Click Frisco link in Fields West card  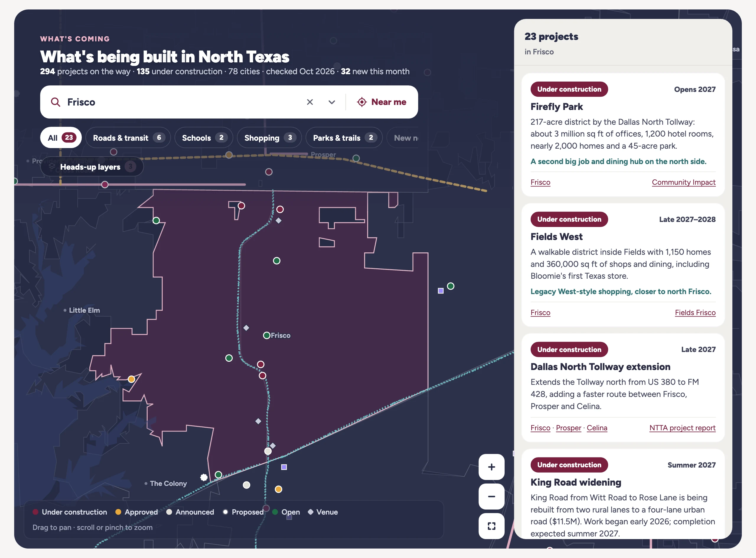pos(540,312)
